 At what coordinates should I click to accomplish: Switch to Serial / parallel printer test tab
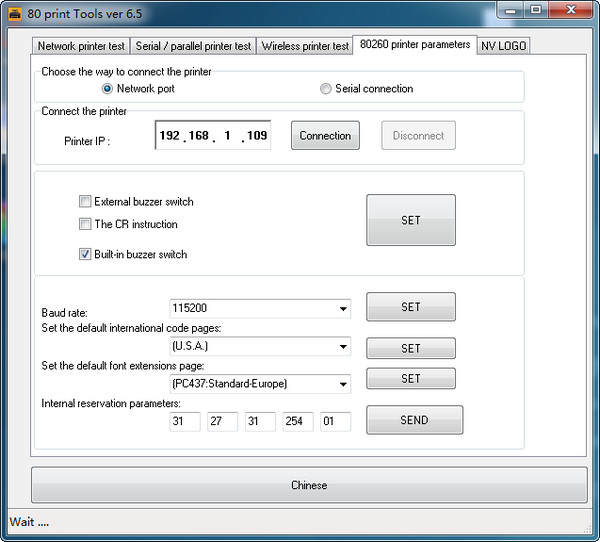pyautogui.click(x=193, y=46)
